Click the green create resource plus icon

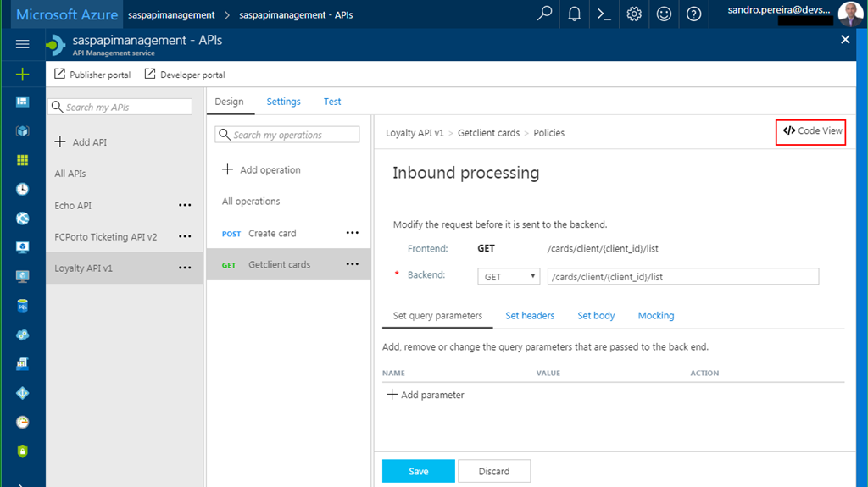click(x=23, y=74)
